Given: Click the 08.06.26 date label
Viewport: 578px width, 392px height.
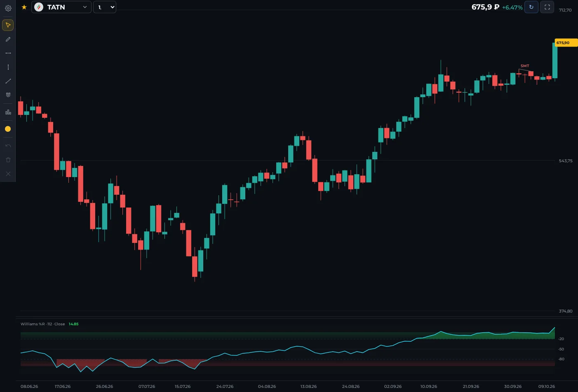Looking at the screenshot, I should coord(29,387).
